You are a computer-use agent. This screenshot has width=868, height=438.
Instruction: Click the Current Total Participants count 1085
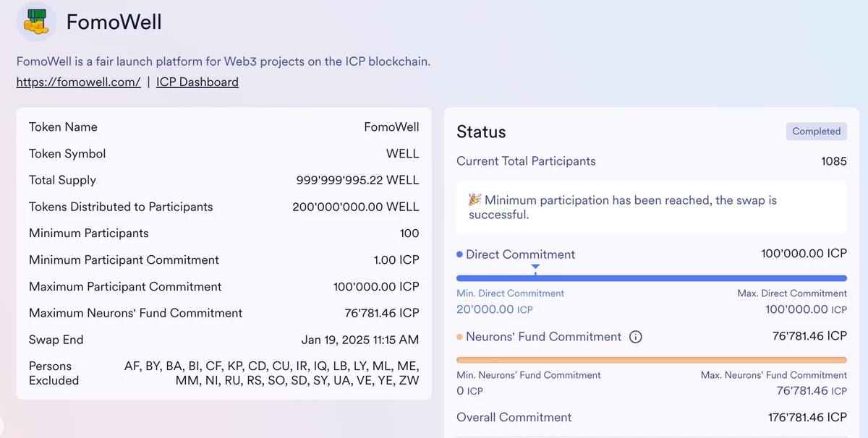[x=834, y=161]
